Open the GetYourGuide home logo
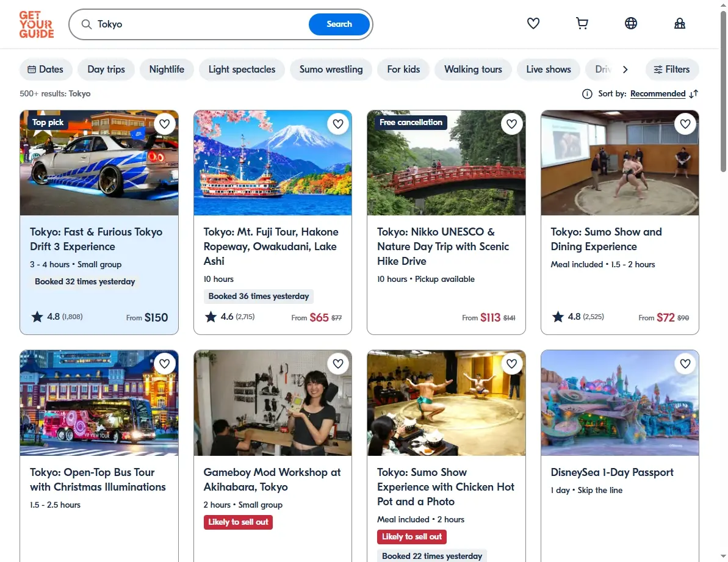 click(x=36, y=24)
